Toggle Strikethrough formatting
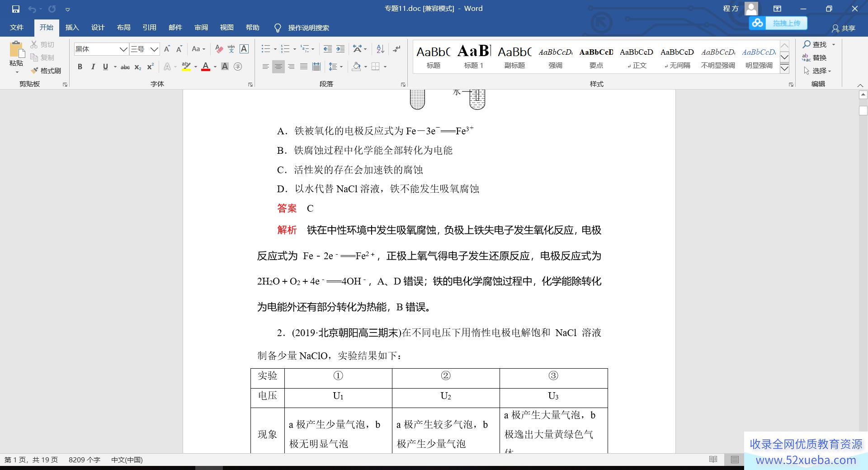Screen dimensions: 868x470 (125, 66)
